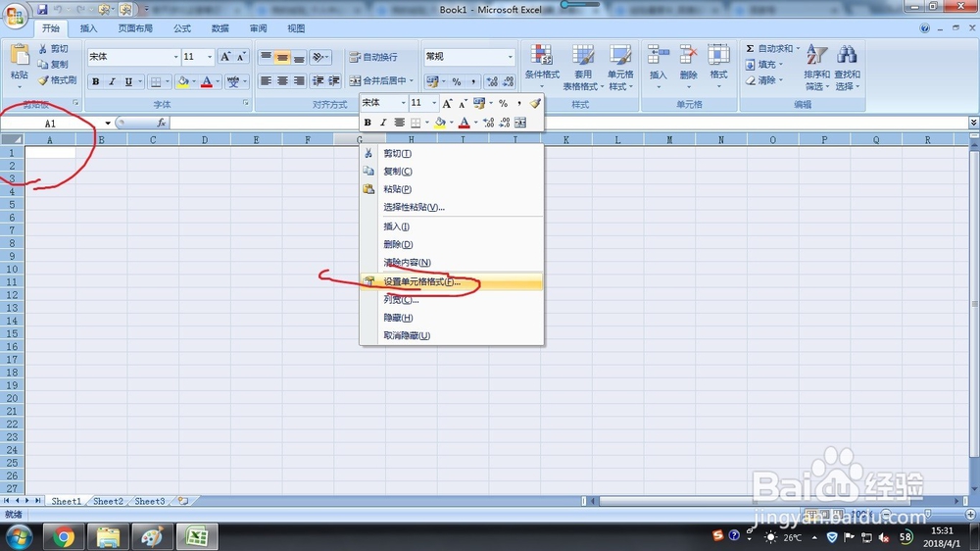The image size is (980, 551).
Task: Click Insert cells (插入) icon in ribbon
Action: (x=659, y=55)
